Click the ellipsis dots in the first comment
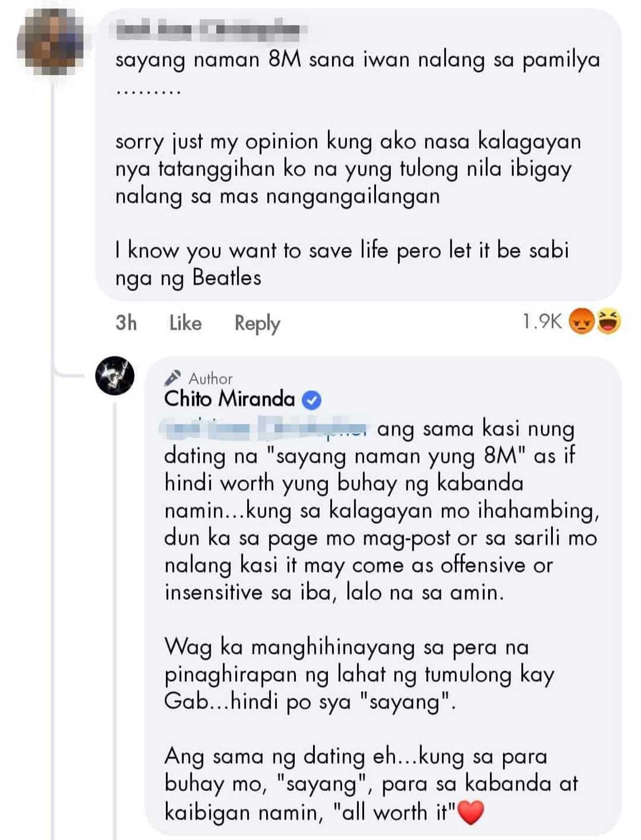The image size is (641, 840). [x=149, y=92]
